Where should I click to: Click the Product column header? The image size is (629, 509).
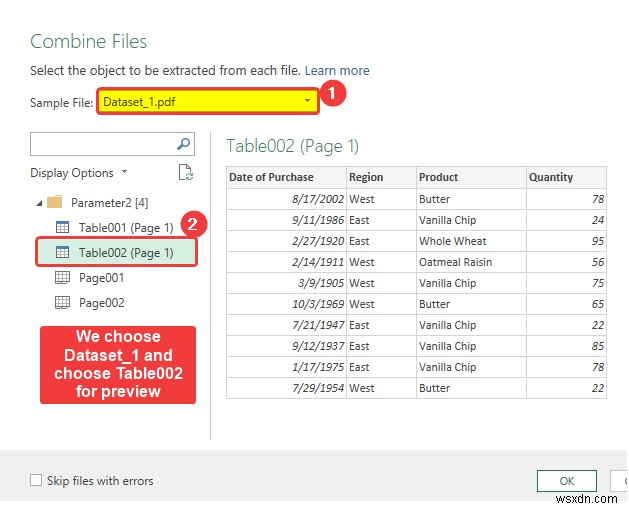[471, 177]
